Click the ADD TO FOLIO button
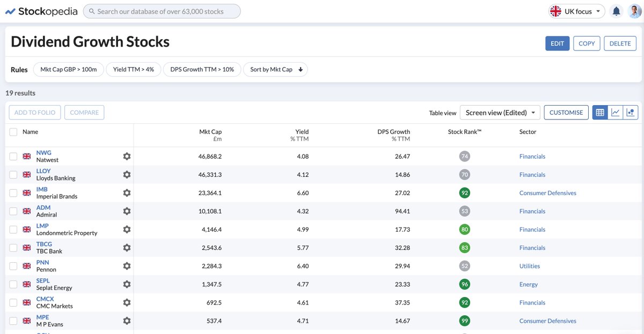This screenshot has width=644, height=334. point(35,113)
